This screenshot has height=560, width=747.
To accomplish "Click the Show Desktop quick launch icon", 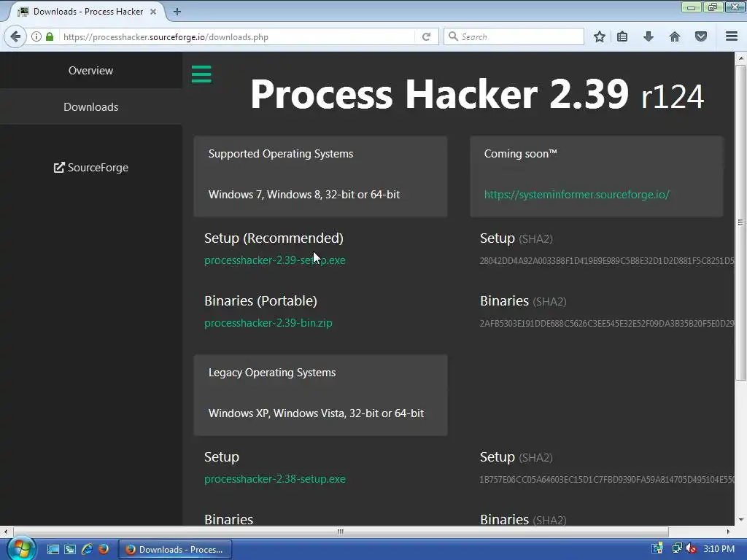I will click(x=53, y=549).
